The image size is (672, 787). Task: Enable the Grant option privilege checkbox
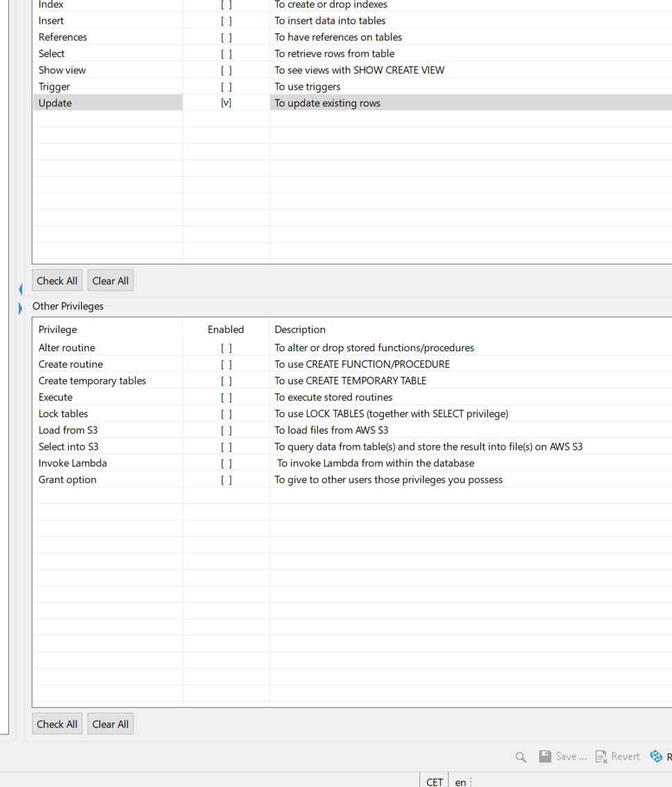[226, 480]
